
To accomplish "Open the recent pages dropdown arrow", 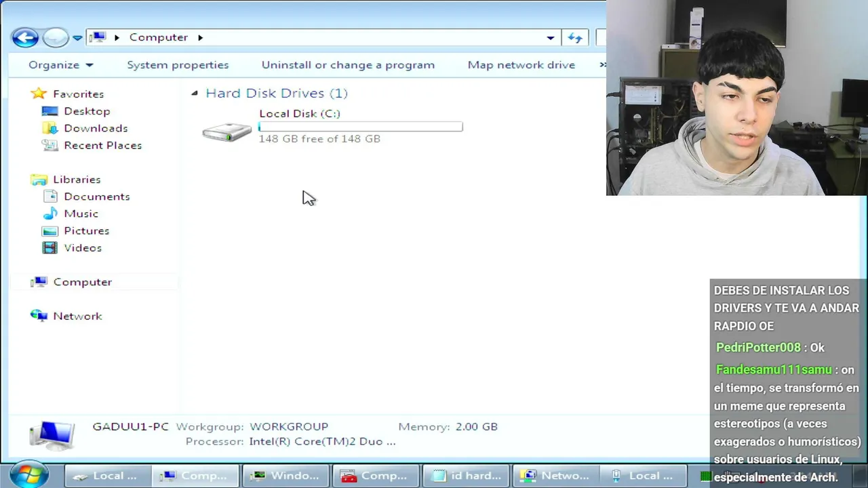I will [x=77, y=38].
